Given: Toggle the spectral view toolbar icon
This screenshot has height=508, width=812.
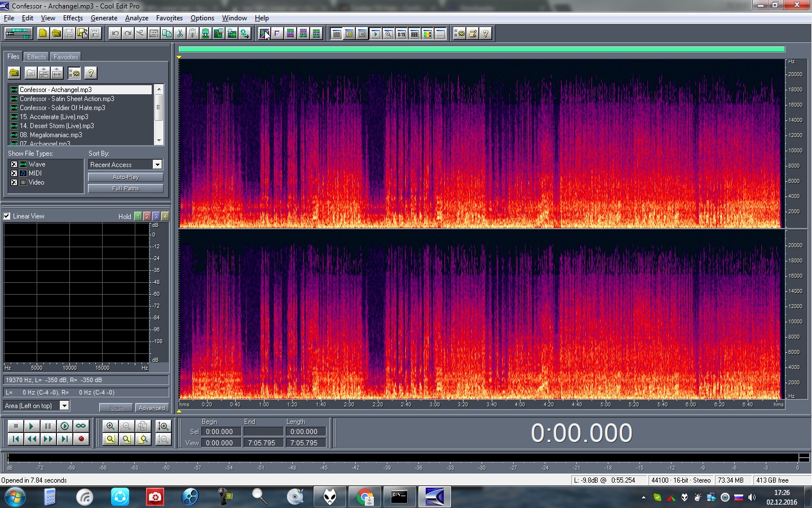Looking at the screenshot, I should pos(264,33).
